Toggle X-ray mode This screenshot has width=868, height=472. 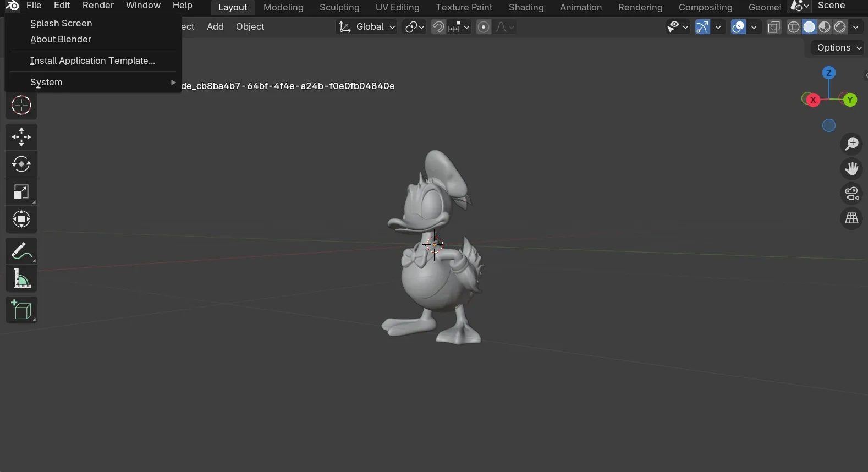(774, 27)
